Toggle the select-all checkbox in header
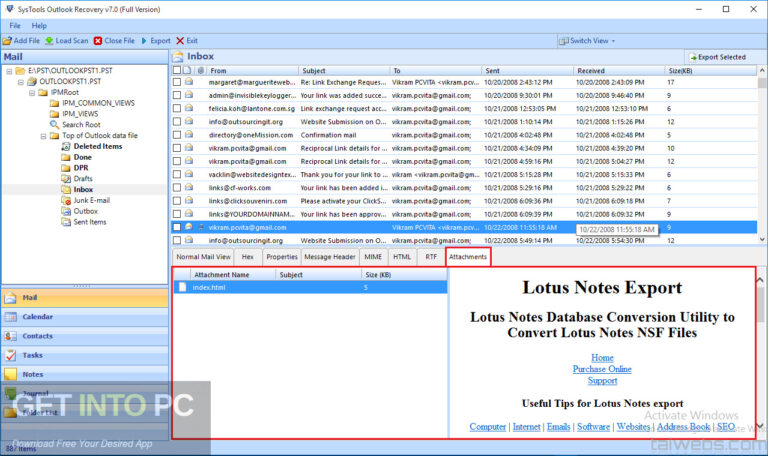This screenshot has height=456, width=768. coord(177,71)
